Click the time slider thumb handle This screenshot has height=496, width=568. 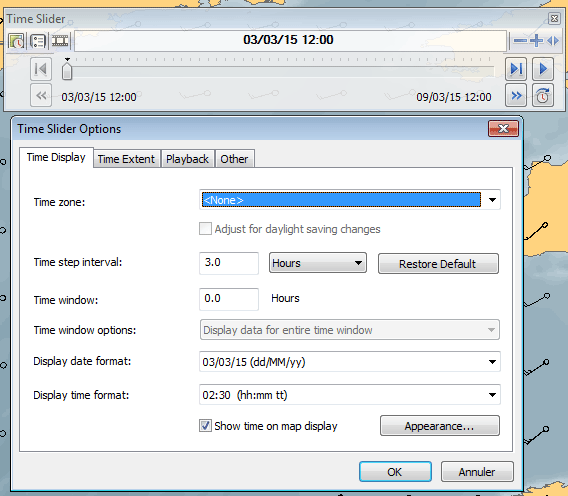[67, 70]
